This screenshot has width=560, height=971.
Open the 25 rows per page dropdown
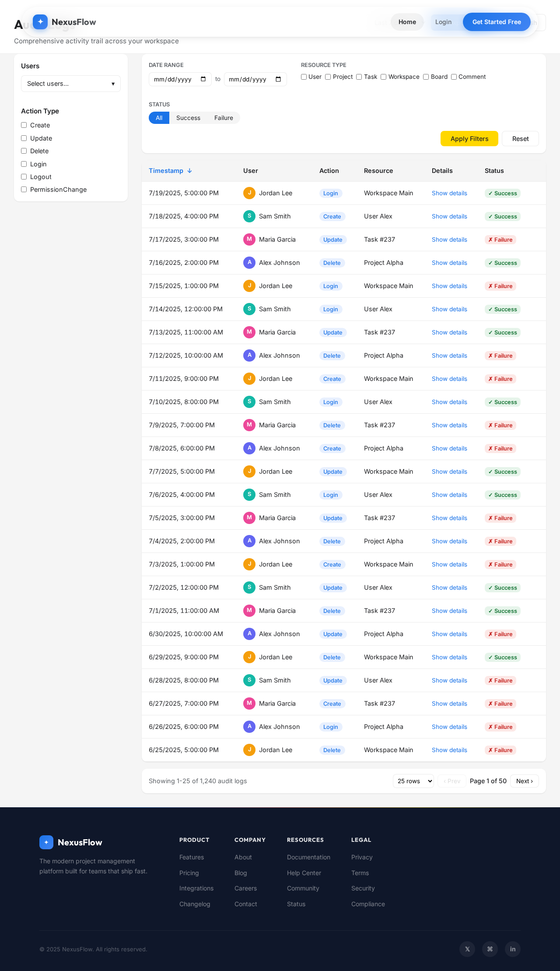pyautogui.click(x=413, y=781)
